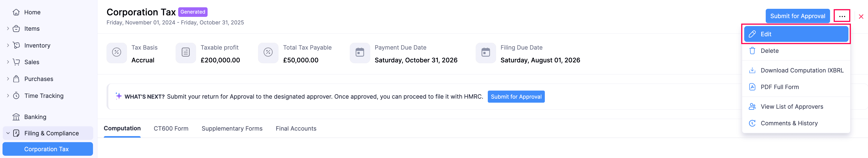
Task: Expand the Inventory sidebar section
Action: pyautogui.click(x=8, y=45)
